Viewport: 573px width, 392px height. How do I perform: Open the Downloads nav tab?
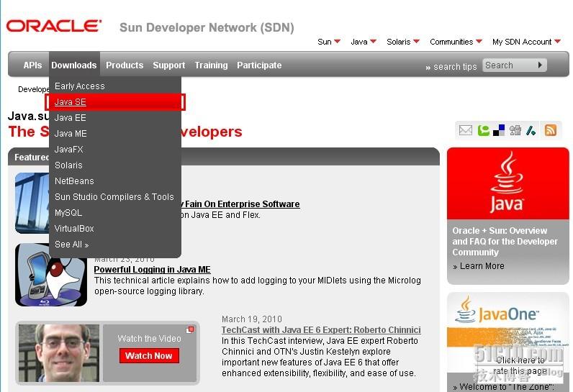pos(74,65)
